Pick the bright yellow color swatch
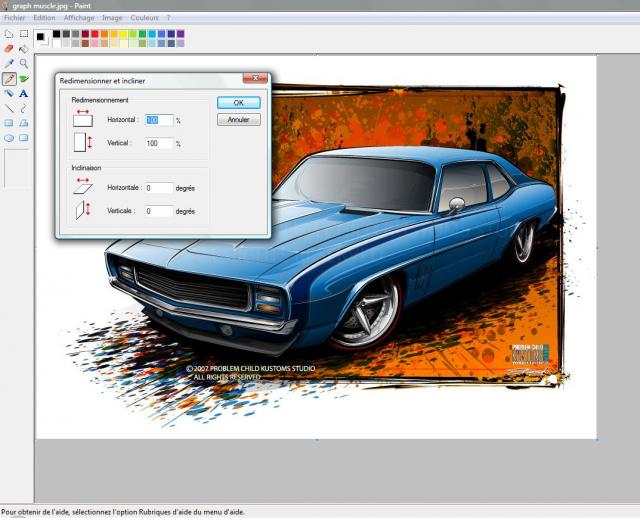 [x=123, y=33]
